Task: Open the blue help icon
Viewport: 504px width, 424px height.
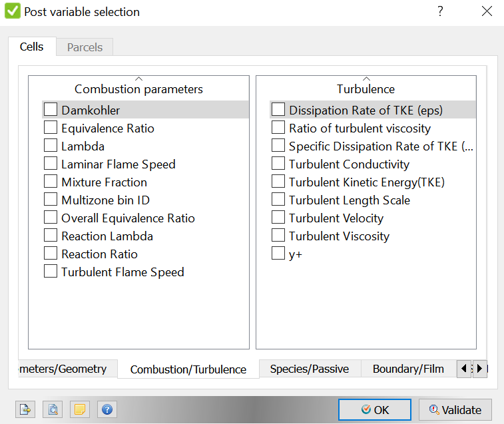Action: point(107,409)
